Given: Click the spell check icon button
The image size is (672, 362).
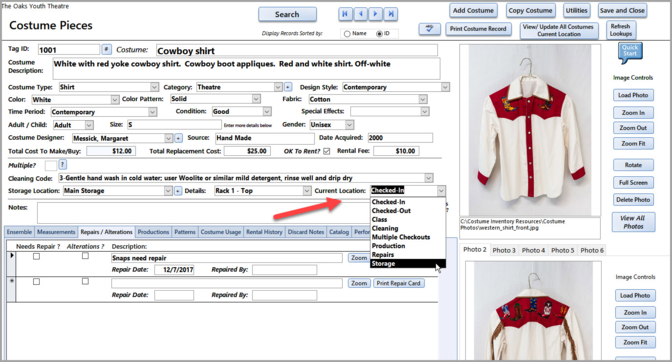Looking at the screenshot, I should pyautogui.click(x=429, y=29).
